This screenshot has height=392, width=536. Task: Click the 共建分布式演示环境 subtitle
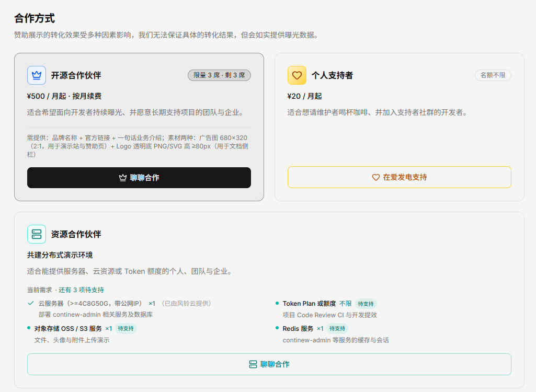tap(60, 255)
